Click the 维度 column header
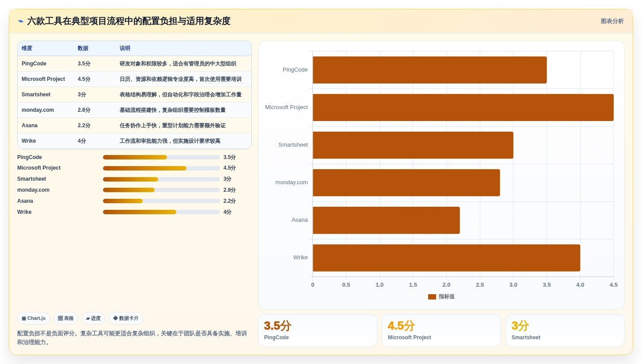 point(27,48)
